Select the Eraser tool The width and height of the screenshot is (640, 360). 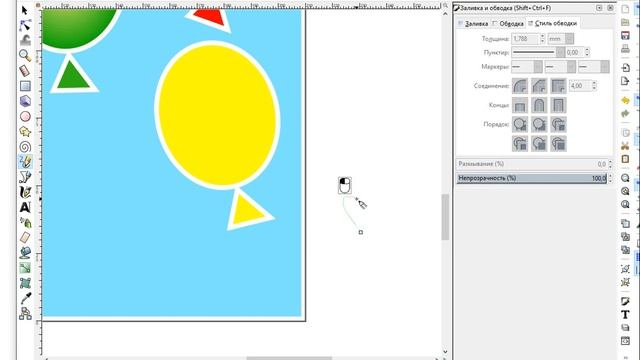coord(25,237)
